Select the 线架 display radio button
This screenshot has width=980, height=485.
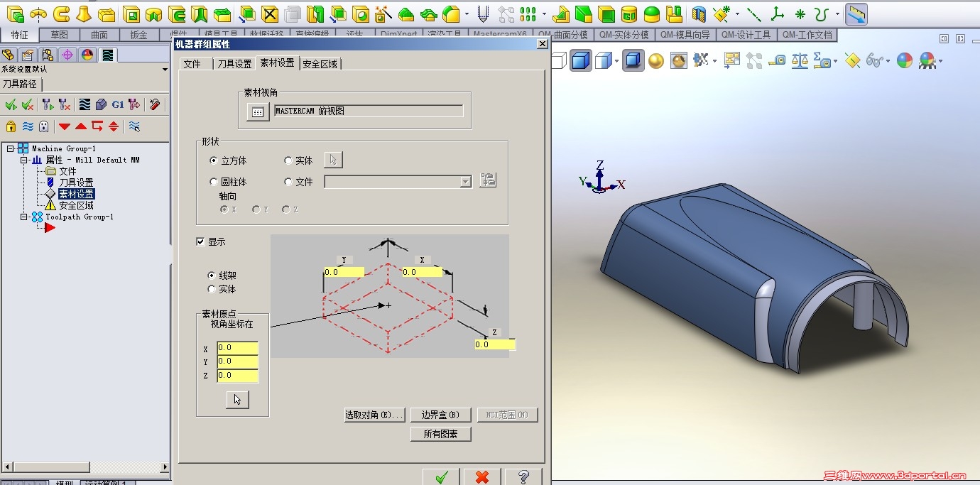click(212, 276)
